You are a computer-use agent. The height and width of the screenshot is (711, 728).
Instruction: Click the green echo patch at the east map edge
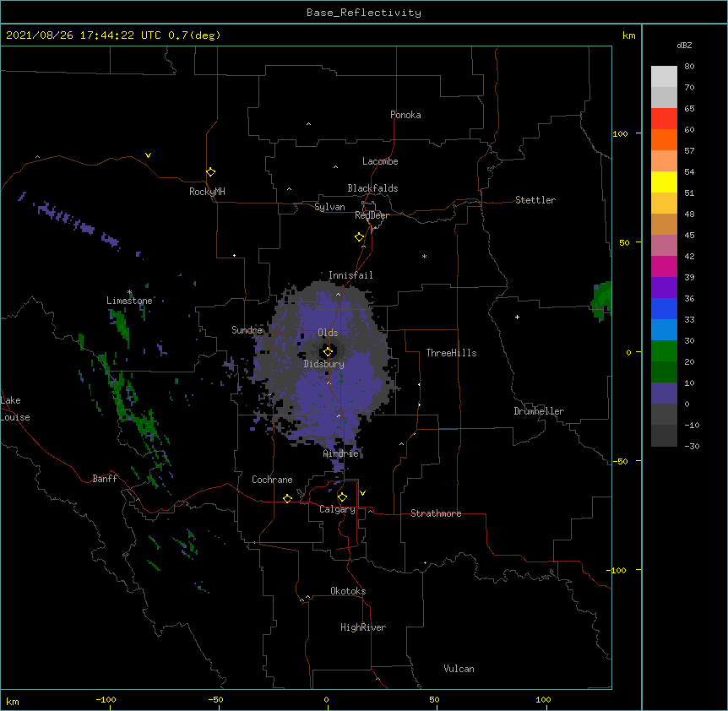click(601, 301)
